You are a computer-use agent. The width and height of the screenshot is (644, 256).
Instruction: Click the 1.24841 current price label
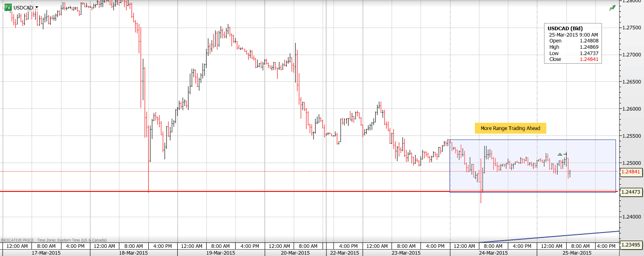[630, 172]
